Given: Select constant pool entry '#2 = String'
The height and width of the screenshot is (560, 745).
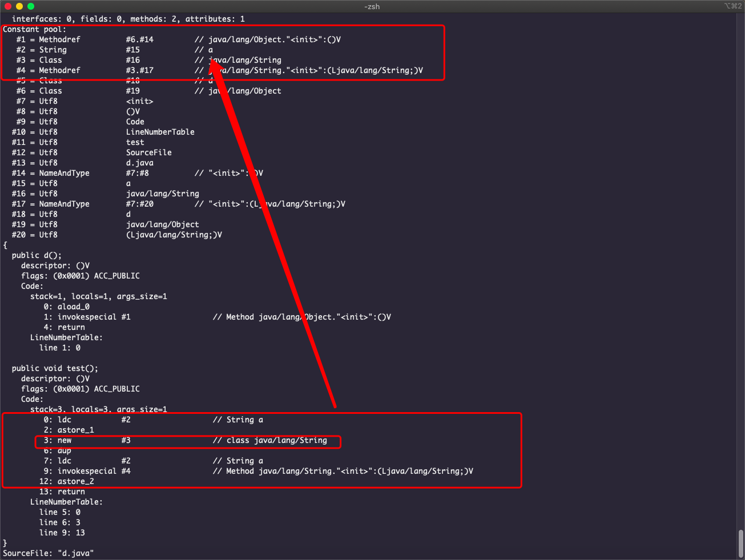Looking at the screenshot, I should (x=115, y=50).
